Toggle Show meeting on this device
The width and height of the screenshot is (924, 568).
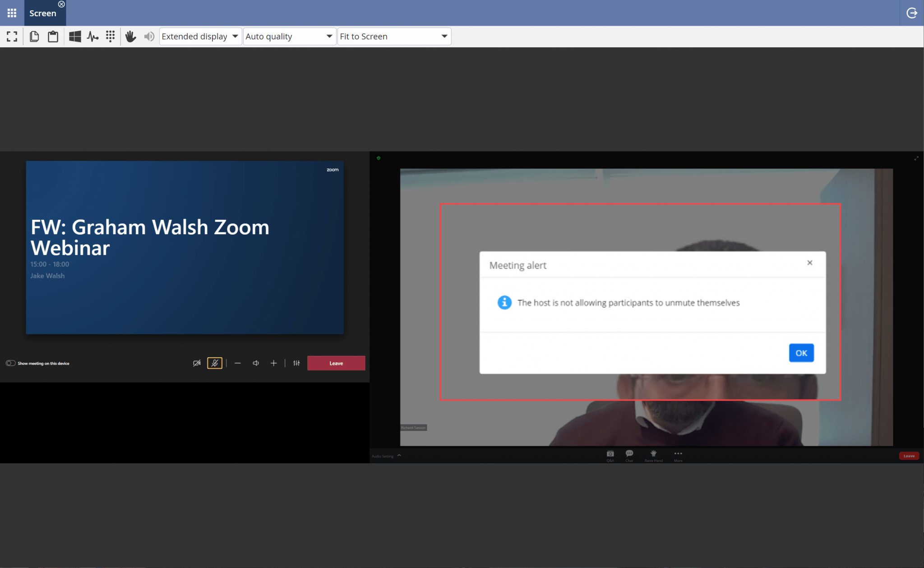pyautogui.click(x=11, y=363)
